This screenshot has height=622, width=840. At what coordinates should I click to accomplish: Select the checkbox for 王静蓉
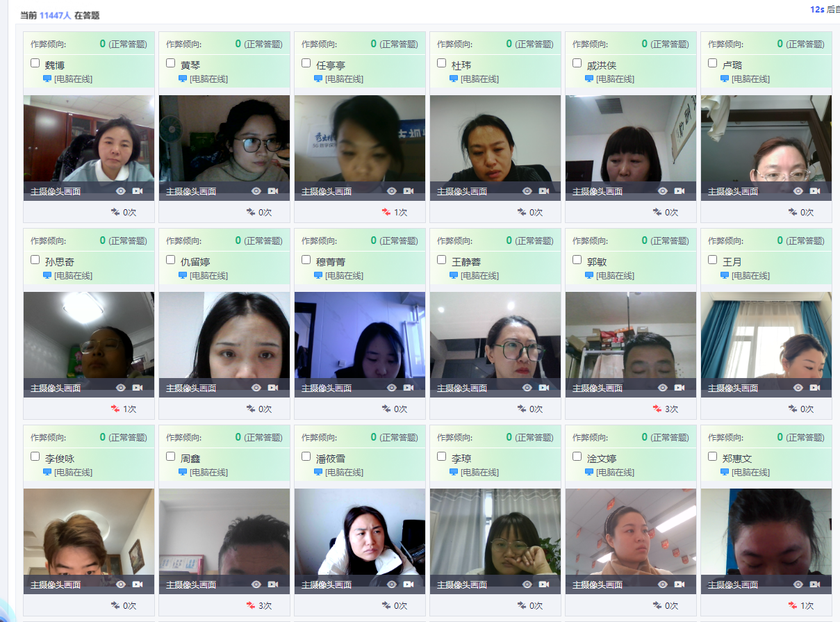tap(441, 260)
